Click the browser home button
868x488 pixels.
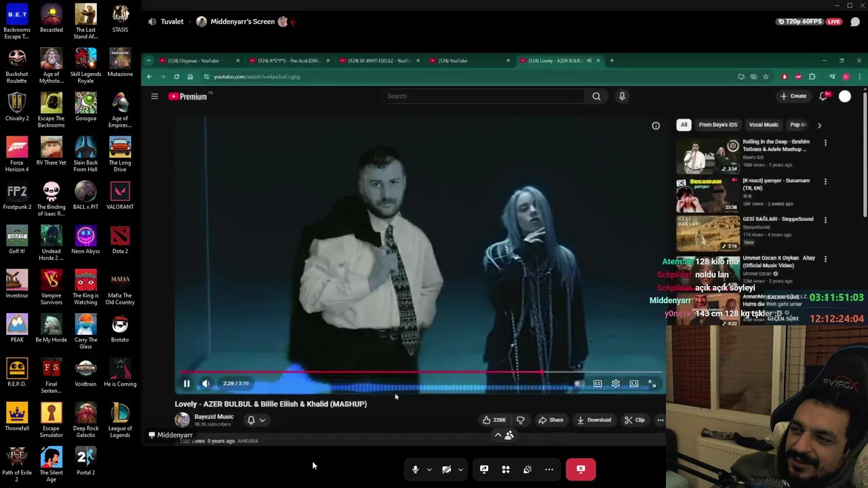(190, 77)
